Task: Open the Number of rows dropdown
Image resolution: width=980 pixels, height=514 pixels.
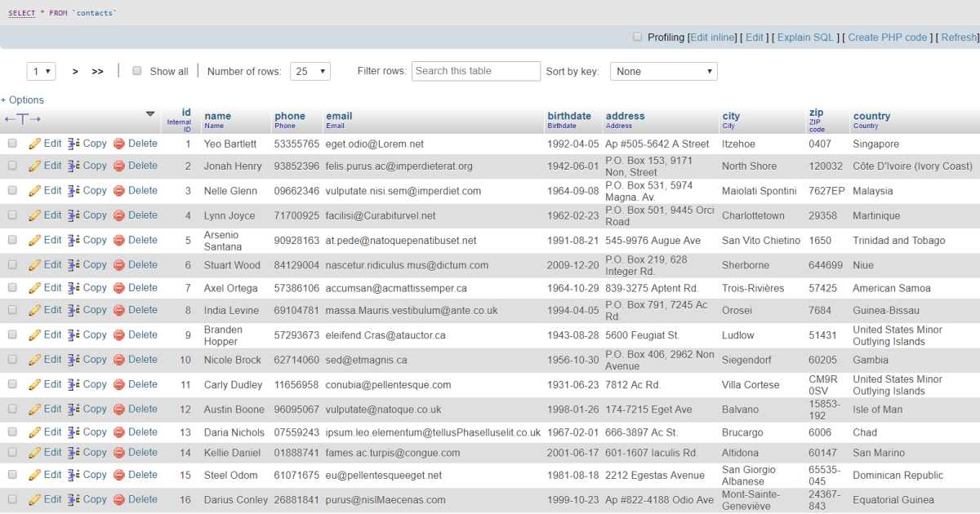Action: 310,71
